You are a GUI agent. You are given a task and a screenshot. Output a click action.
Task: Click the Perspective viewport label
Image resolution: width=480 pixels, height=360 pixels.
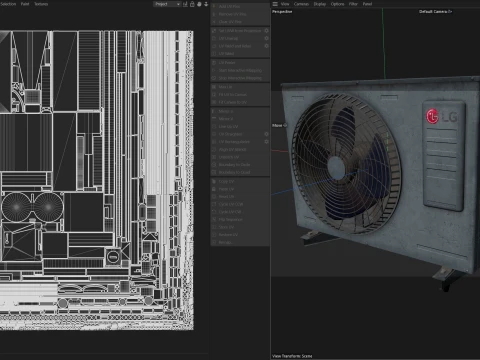[282, 12]
